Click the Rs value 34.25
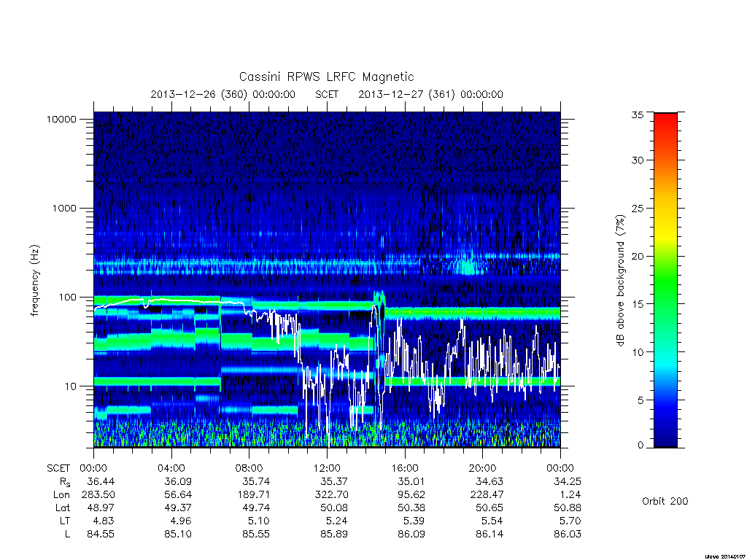This screenshot has width=747, height=560. 568,481
